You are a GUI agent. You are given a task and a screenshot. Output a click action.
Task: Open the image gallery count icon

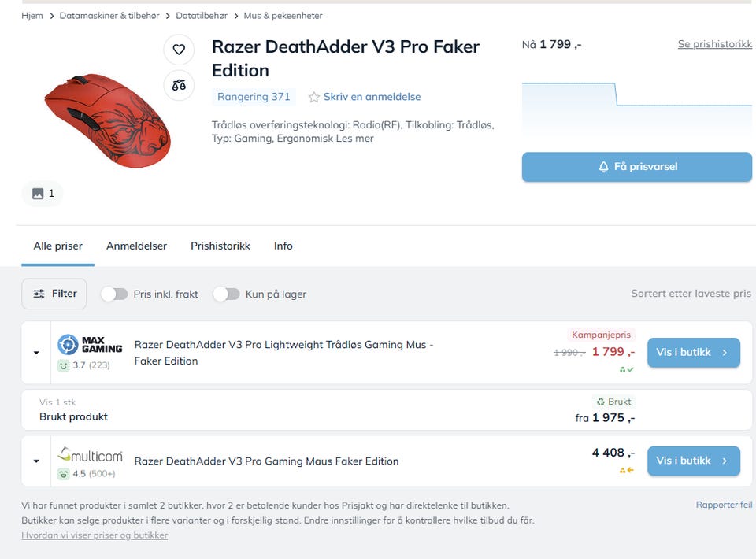[43, 194]
